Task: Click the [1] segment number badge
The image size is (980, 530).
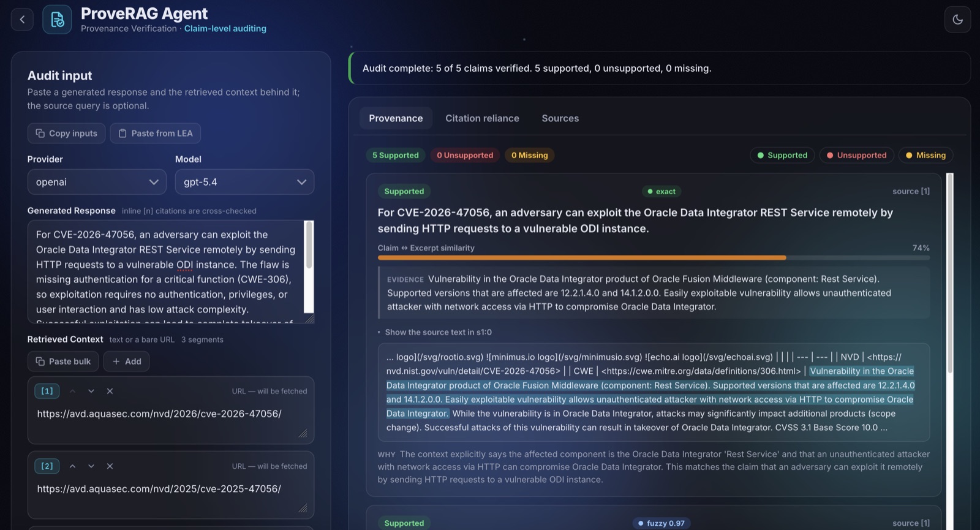Action: coord(47,391)
